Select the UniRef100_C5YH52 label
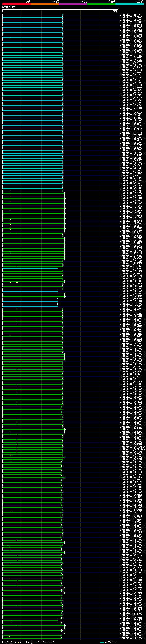The width and height of the screenshot is (146, 644). click(x=131, y=77)
